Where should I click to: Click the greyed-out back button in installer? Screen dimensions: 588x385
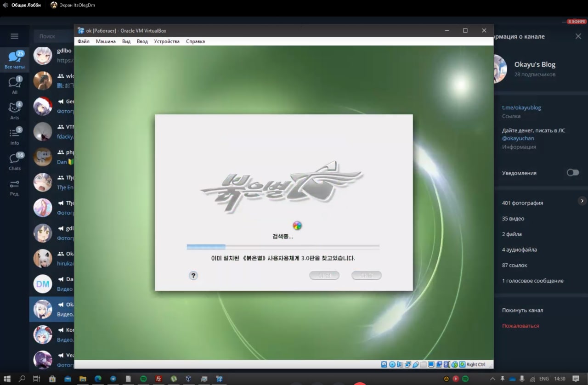pyautogui.click(x=324, y=275)
